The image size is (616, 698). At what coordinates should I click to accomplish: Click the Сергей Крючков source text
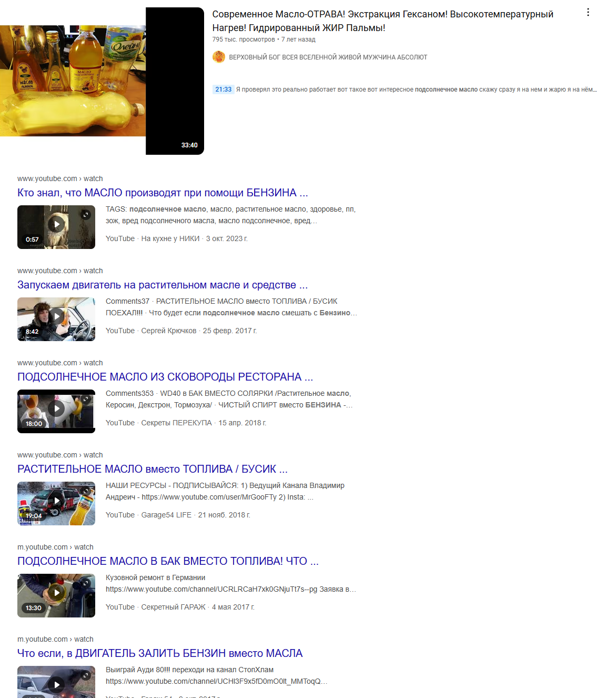tap(169, 331)
